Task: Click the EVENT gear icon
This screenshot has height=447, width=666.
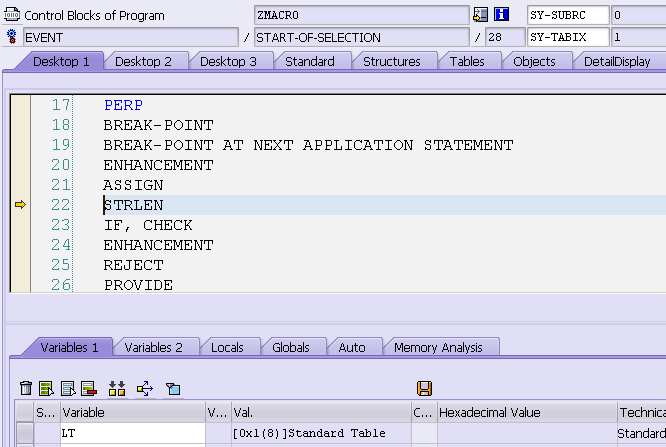Action: pos(12,37)
